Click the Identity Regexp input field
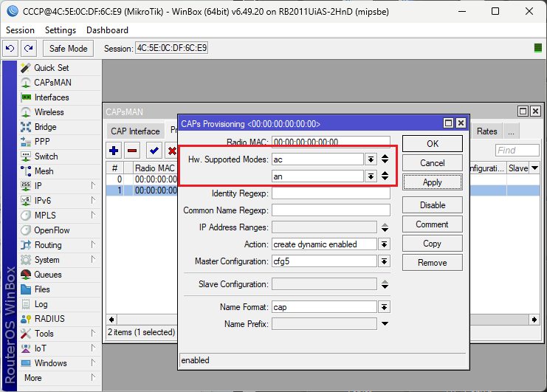 tap(331, 193)
